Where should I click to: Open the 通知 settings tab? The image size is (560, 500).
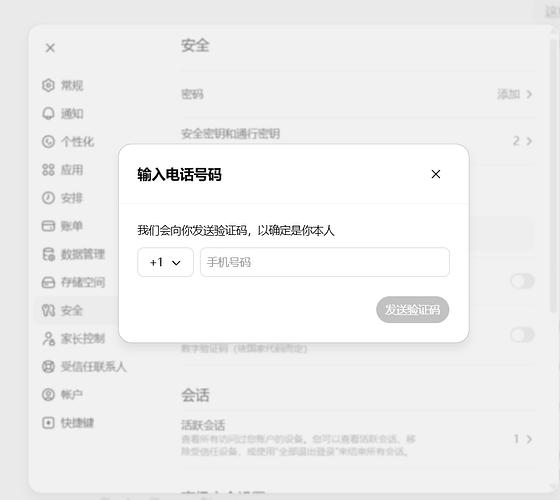coord(72,114)
